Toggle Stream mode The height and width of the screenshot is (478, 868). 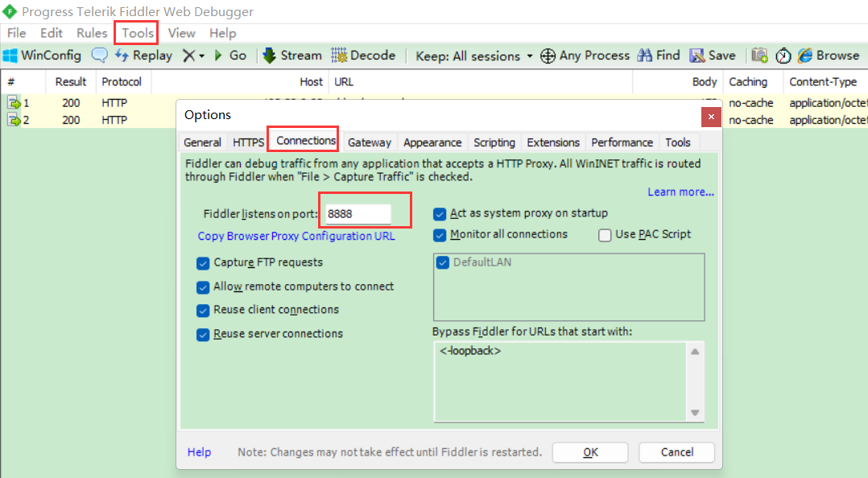291,56
